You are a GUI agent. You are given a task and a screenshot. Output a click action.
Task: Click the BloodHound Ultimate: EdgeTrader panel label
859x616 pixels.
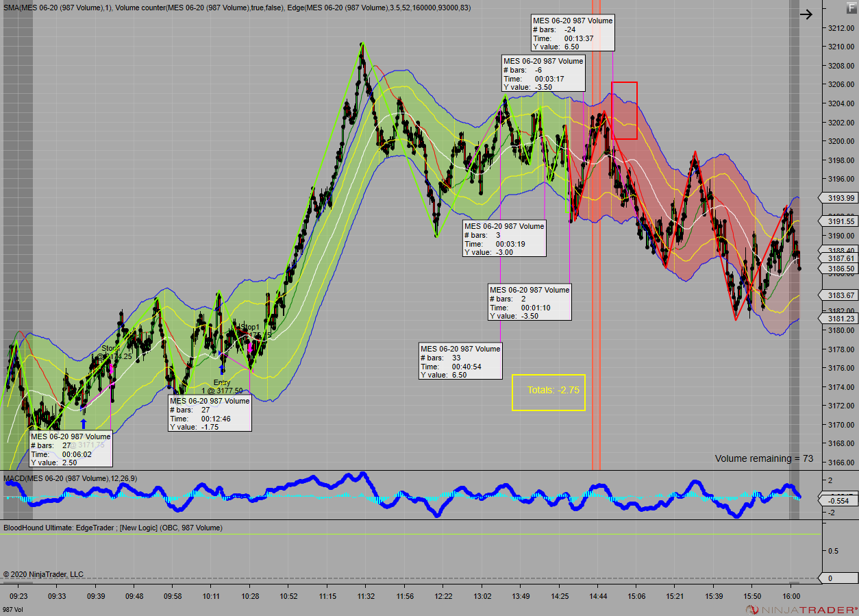click(x=113, y=528)
